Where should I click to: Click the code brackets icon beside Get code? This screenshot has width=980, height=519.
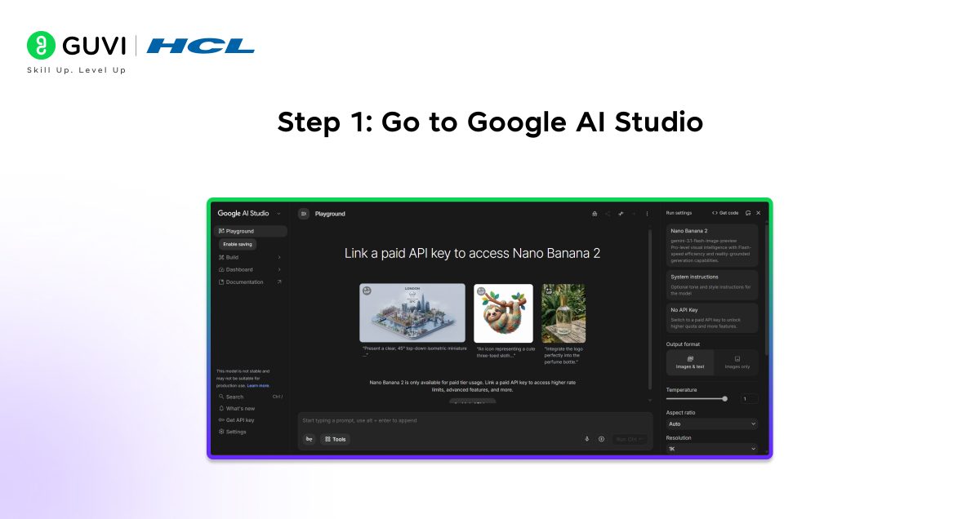point(715,213)
